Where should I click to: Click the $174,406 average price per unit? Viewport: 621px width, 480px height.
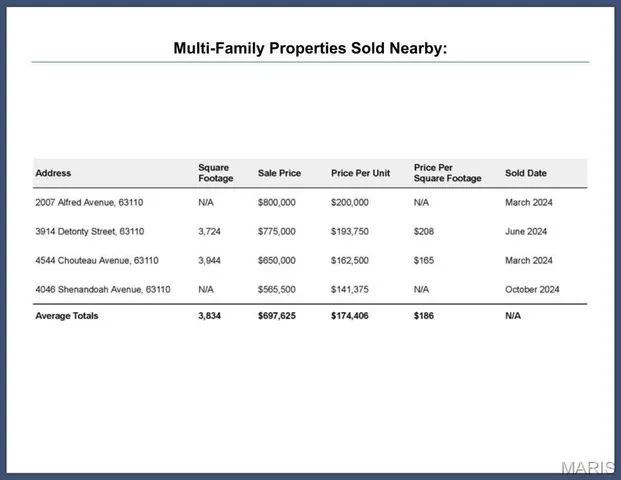pyautogui.click(x=350, y=316)
